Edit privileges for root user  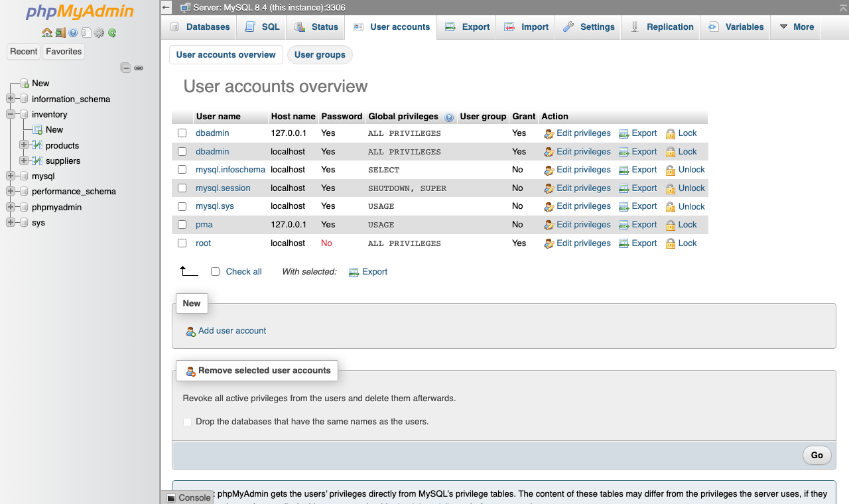click(x=577, y=243)
